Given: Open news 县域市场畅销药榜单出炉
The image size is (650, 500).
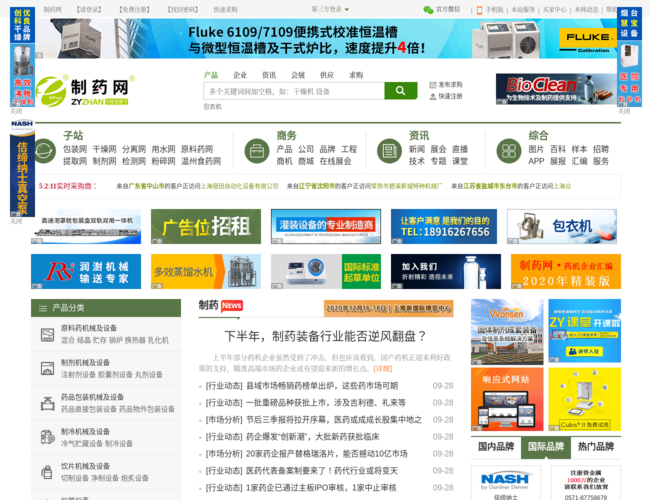Looking at the screenshot, I should [322, 386].
